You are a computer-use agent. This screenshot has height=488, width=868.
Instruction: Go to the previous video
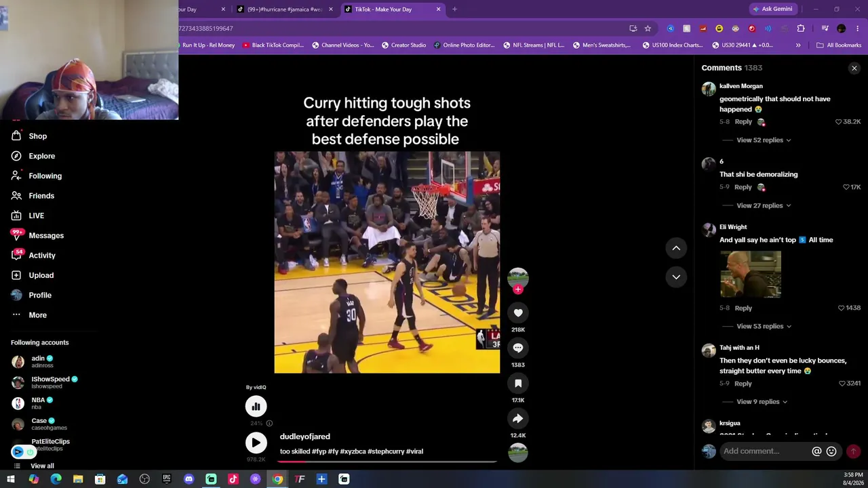coord(676,248)
